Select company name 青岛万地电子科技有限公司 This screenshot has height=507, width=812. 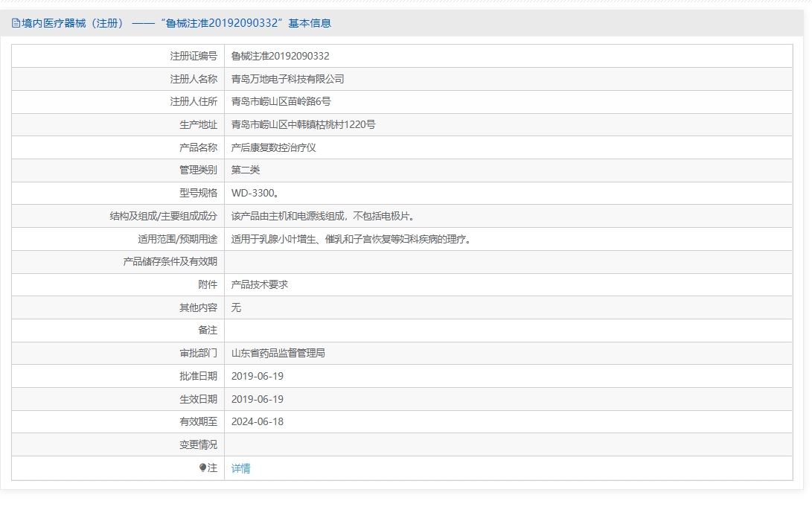[287, 79]
